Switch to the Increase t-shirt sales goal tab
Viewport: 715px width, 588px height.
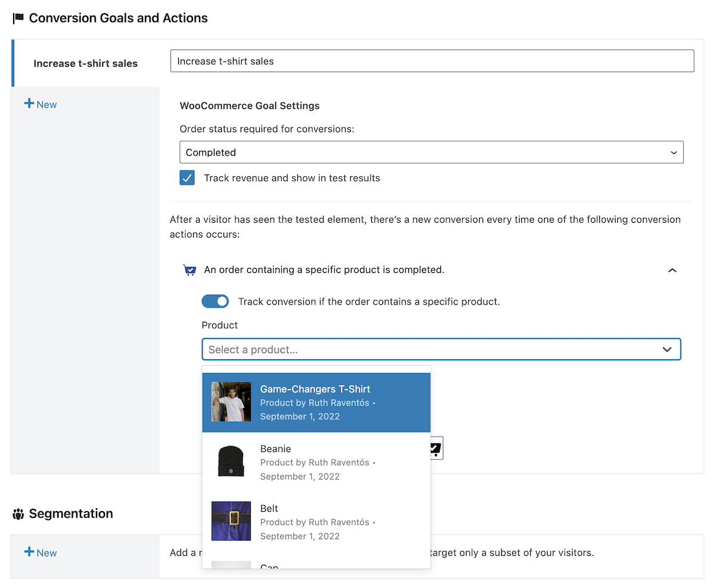85,63
